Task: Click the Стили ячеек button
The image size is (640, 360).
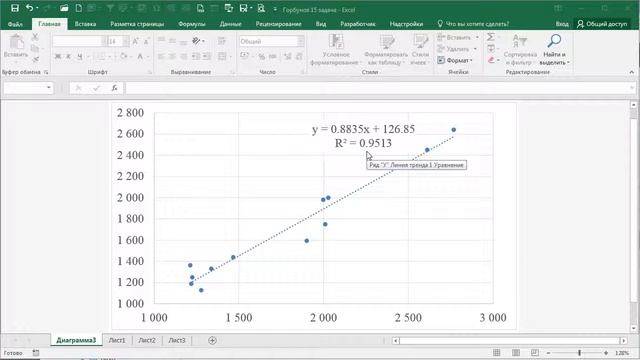Action: (x=420, y=49)
